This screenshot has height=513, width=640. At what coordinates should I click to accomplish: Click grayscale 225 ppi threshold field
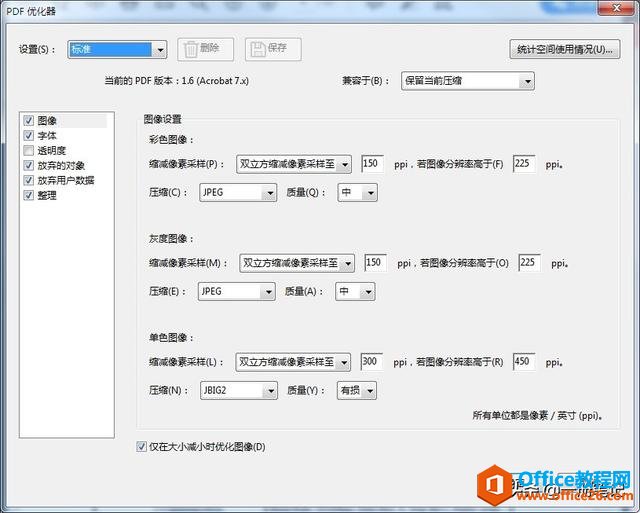coord(529,262)
